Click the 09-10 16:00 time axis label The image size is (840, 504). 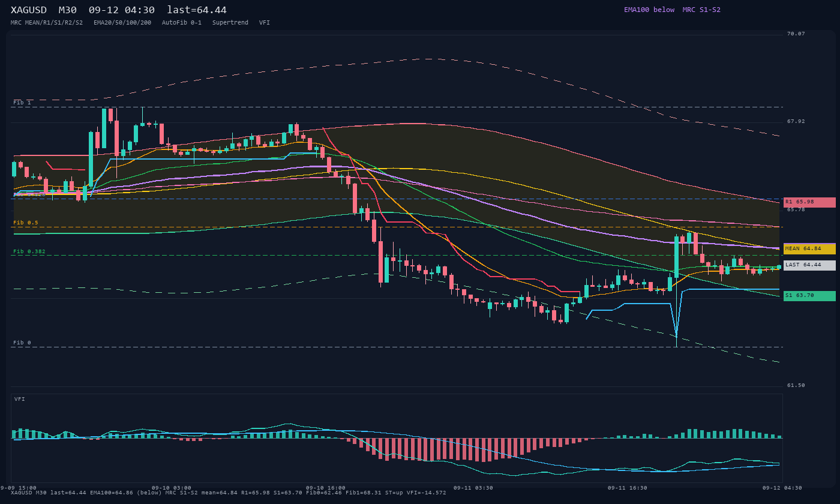pos(326,488)
